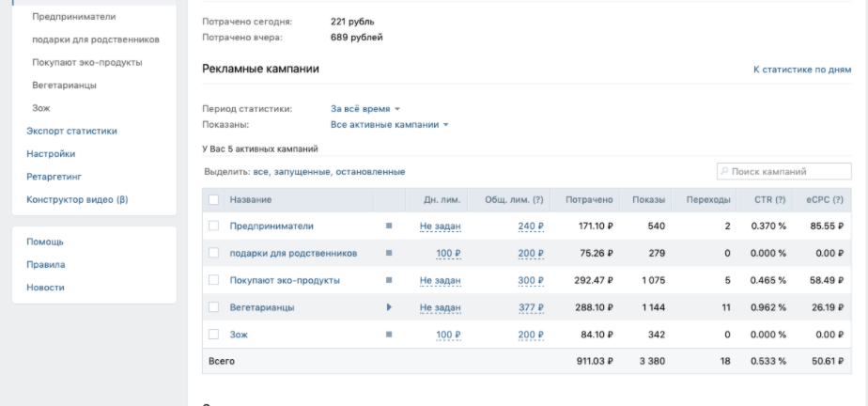Edit daily limit 100 ₽ for Зож
The image size is (868, 406).
(448, 335)
